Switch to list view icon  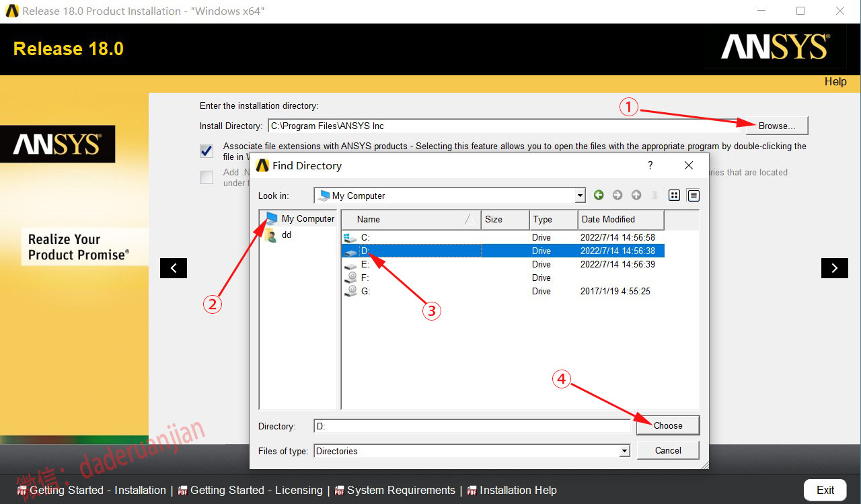pyautogui.click(x=674, y=196)
